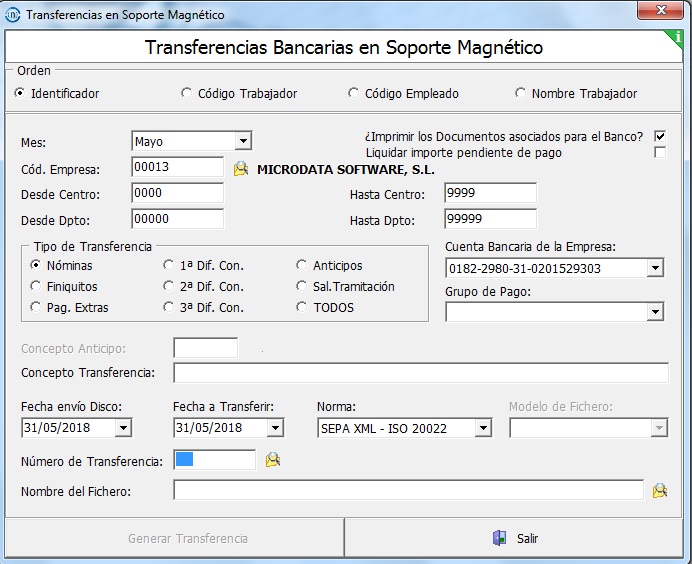The image size is (692, 564).
Task: Expand Grupo de Pago dropdown
Action: click(655, 313)
